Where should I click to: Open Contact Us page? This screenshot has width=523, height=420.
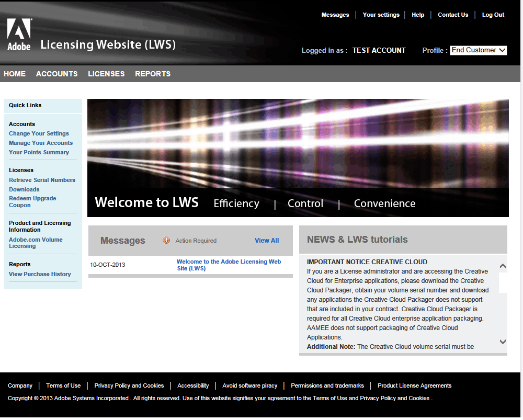pos(453,15)
